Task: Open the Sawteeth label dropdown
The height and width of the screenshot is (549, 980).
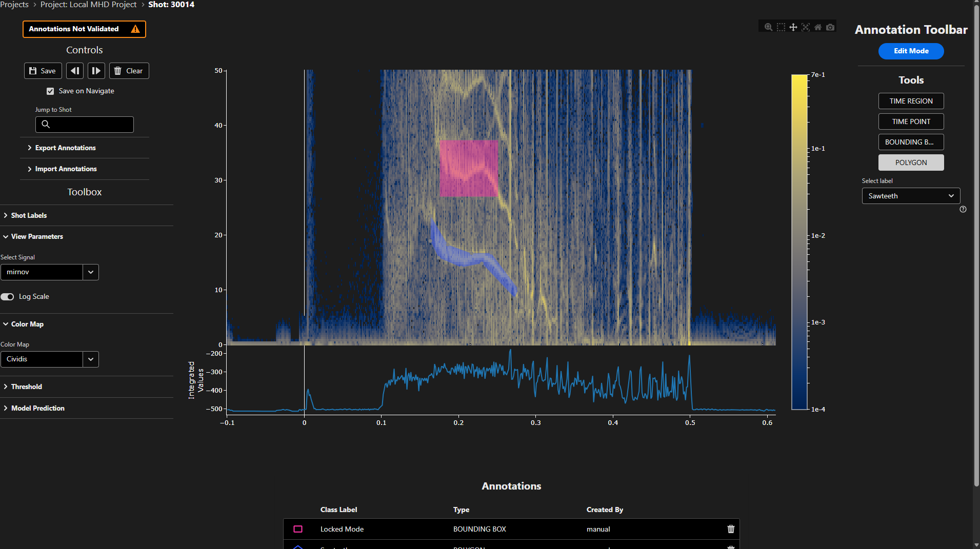Action: coord(911,196)
